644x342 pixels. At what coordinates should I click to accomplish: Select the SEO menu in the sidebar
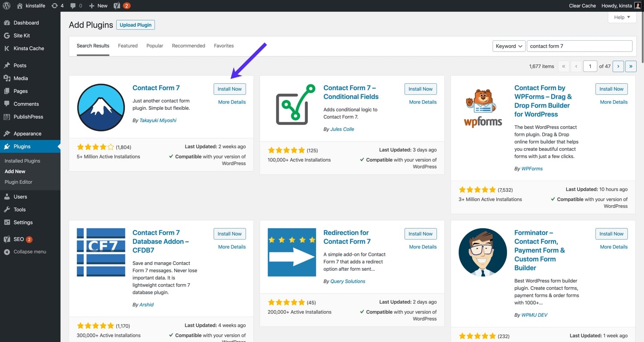18,239
